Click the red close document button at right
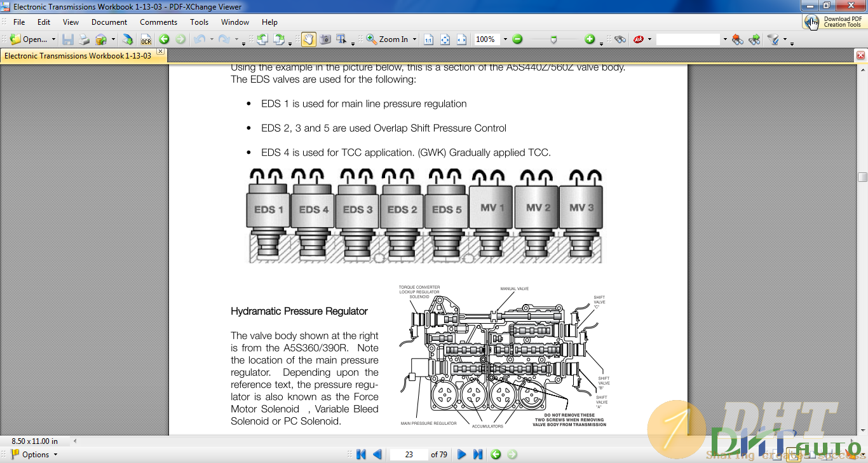The height and width of the screenshot is (463, 868). [860, 55]
